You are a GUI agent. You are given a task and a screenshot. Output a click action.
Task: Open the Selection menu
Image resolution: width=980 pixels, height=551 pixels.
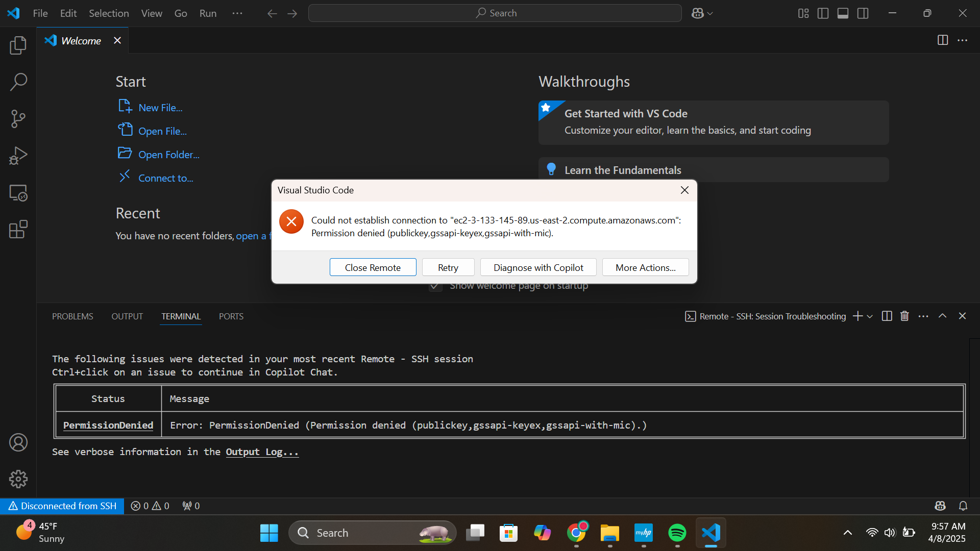(109, 13)
